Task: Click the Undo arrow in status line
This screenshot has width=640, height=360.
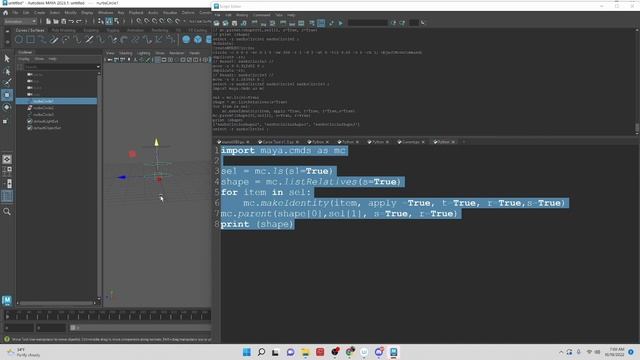Action: pos(71,21)
